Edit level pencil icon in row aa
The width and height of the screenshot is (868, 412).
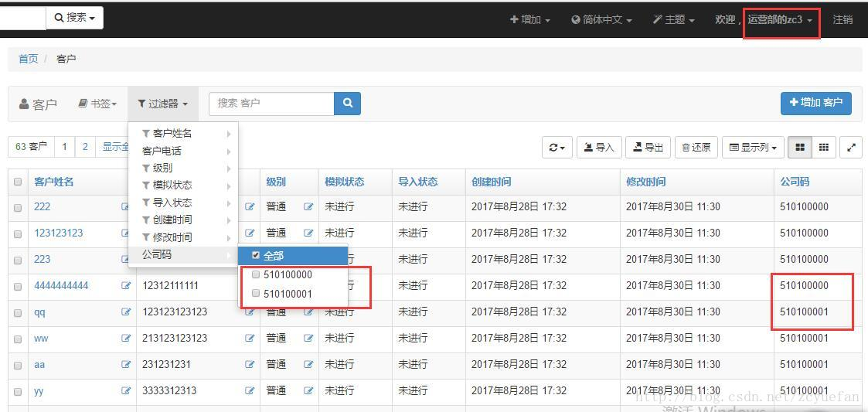tap(308, 364)
